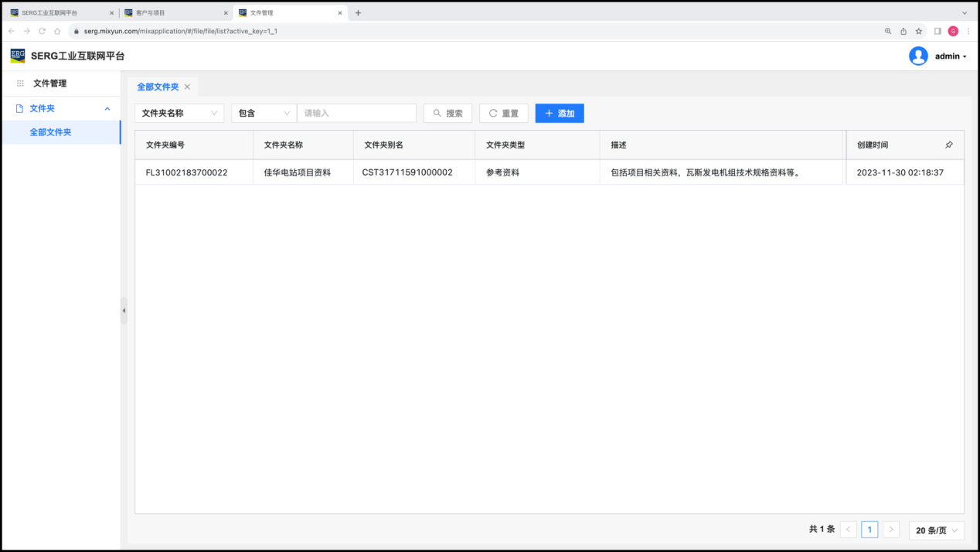Open the admin account menu arrow
This screenshot has width=980, height=552.
pyautogui.click(x=965, y=56)
